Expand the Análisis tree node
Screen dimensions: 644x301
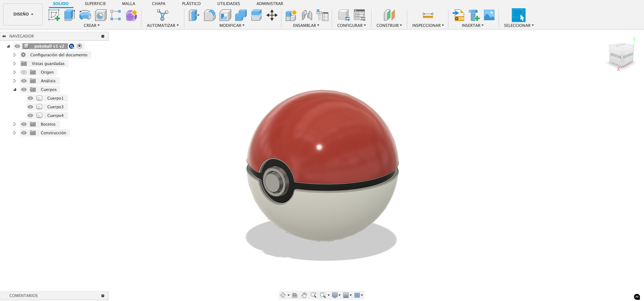click(x=14, y=81)
